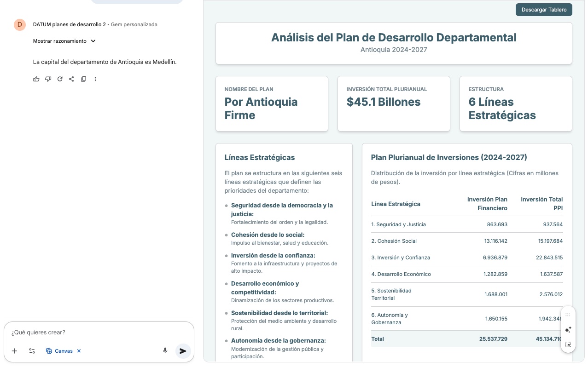Toggle the Canvas tool chip
This screenshot has width=588, height=367.
coord(59,351)
